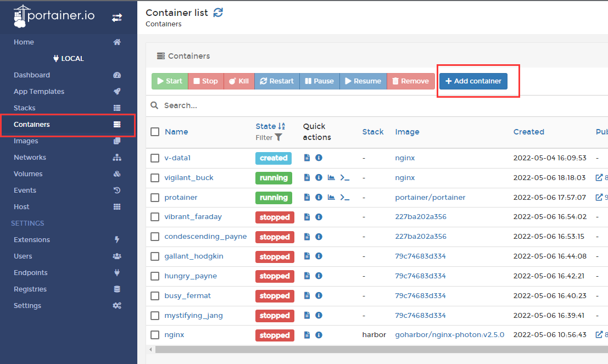This screenshot has height=364, width=608.
Task: Click the horizontal scrollbar under the table
Action: 382,350
